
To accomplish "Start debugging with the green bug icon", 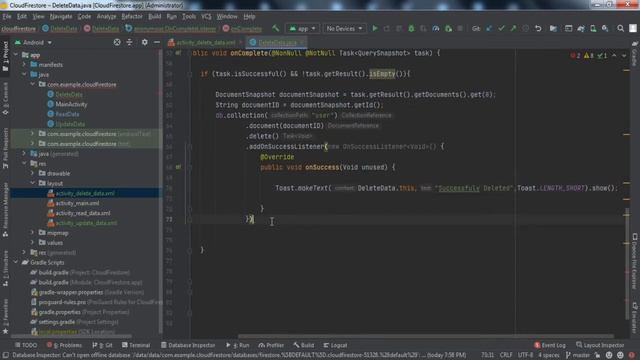I will click(411, 29).
